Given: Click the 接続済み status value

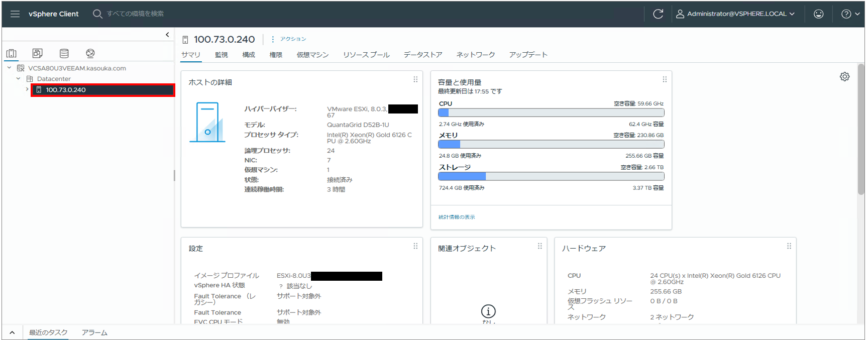Looking at the screenshot, I should point(340,180).
